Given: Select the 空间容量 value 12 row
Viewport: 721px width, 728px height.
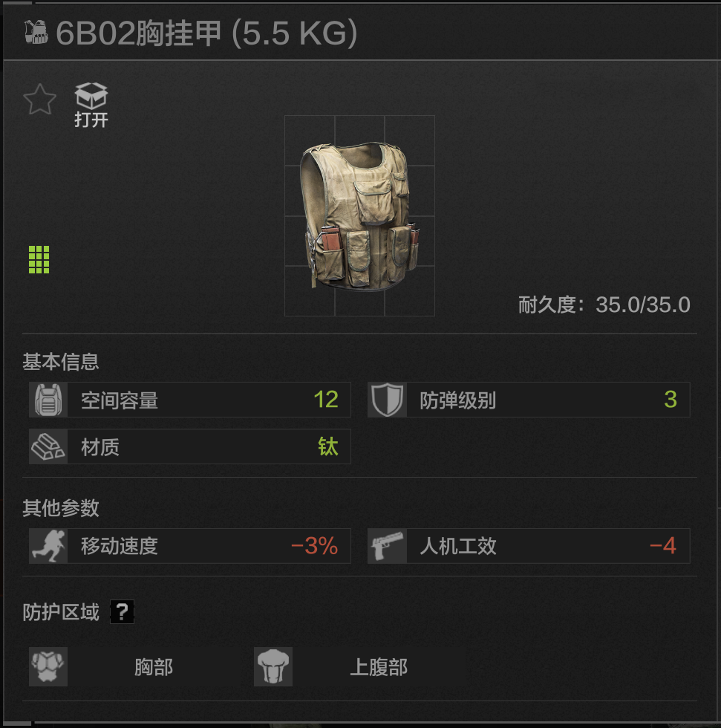Looking at the screenshot, I should pyautogui.click(x=190, y=400).
